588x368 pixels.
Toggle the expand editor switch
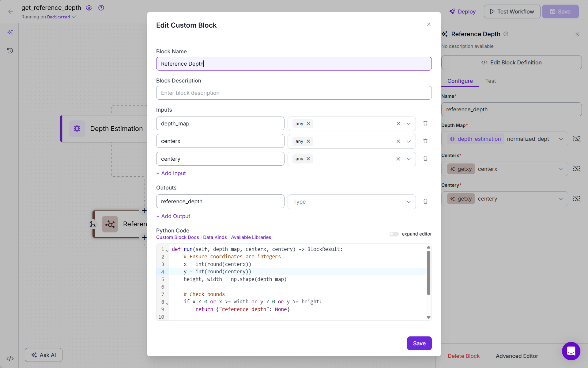click(394, 234)
